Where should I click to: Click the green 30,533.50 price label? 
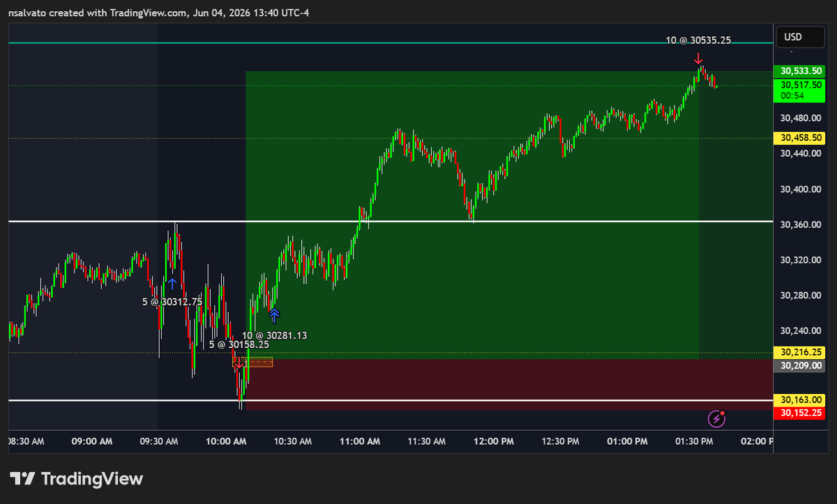799,71
